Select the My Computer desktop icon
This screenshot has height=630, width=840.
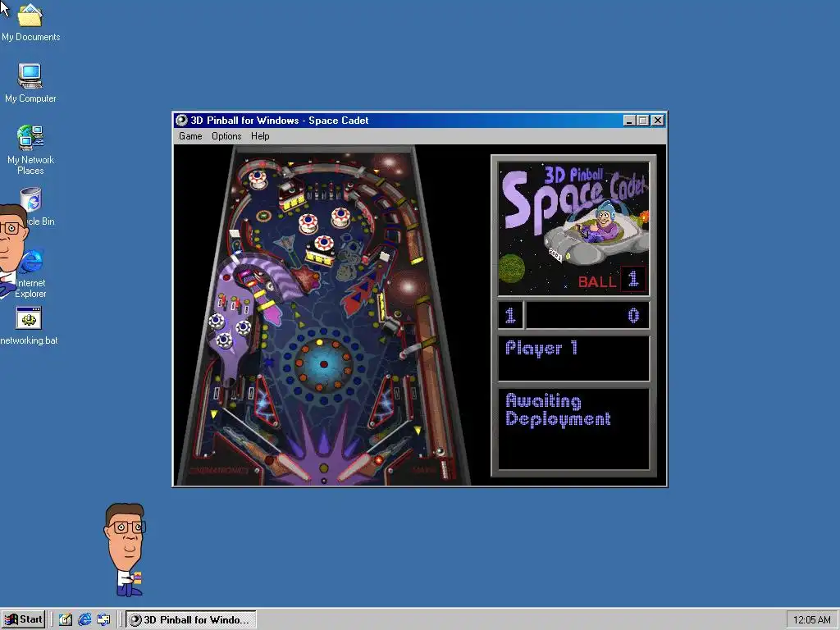point(30,84)
